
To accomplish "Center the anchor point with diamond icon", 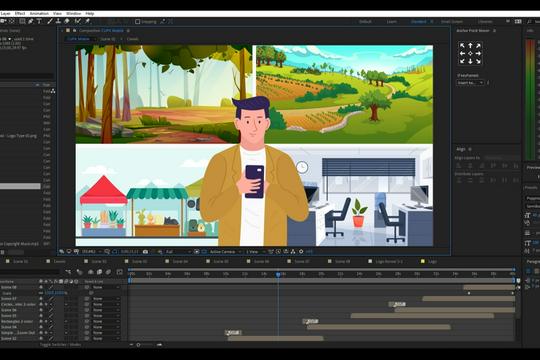I will click(x=470, y=53).
